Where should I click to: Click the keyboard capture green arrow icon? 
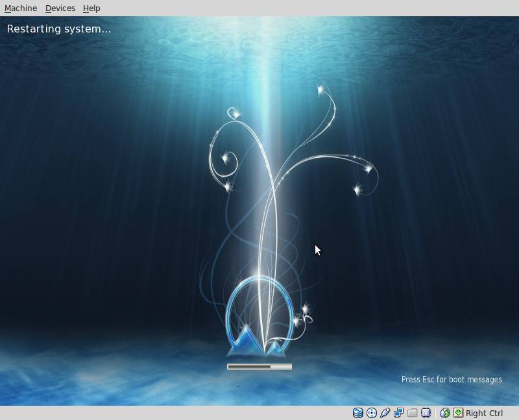459,413
